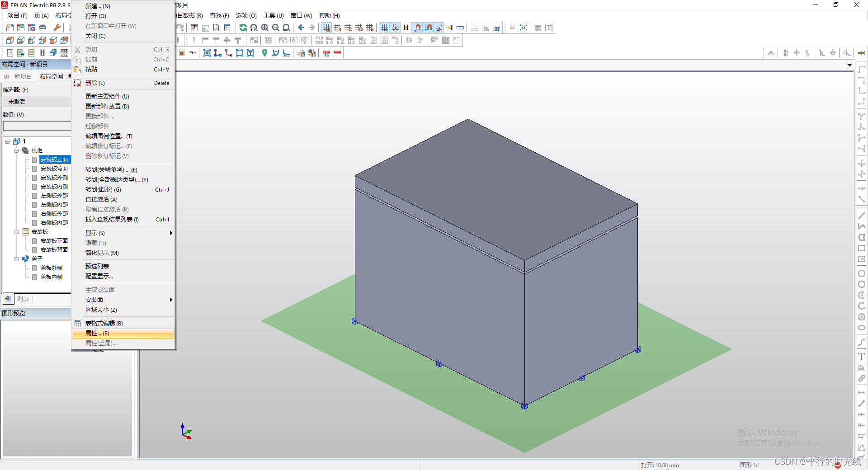Screen dimensions: 868x470
Task: Click the last 3D viewpoint cube icon
Action: click(x=64, y=40)
